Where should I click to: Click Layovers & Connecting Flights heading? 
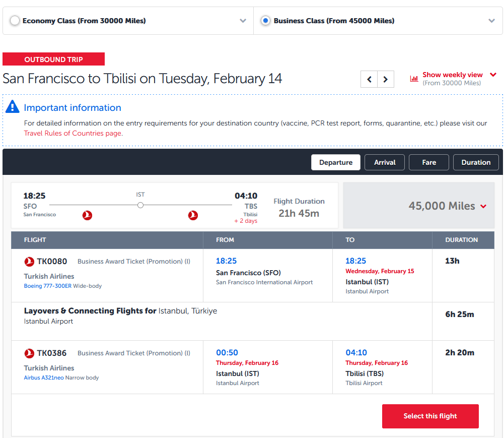pos(90,311)
